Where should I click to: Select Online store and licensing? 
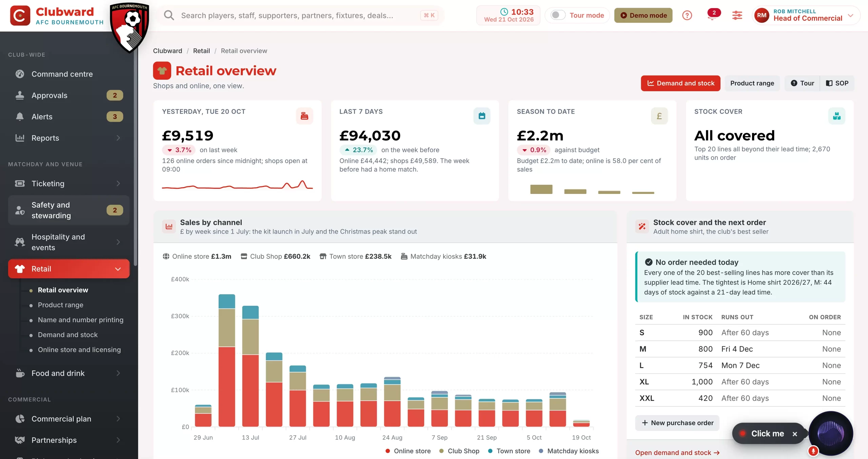pyautogui.click(x=79, y=350)
